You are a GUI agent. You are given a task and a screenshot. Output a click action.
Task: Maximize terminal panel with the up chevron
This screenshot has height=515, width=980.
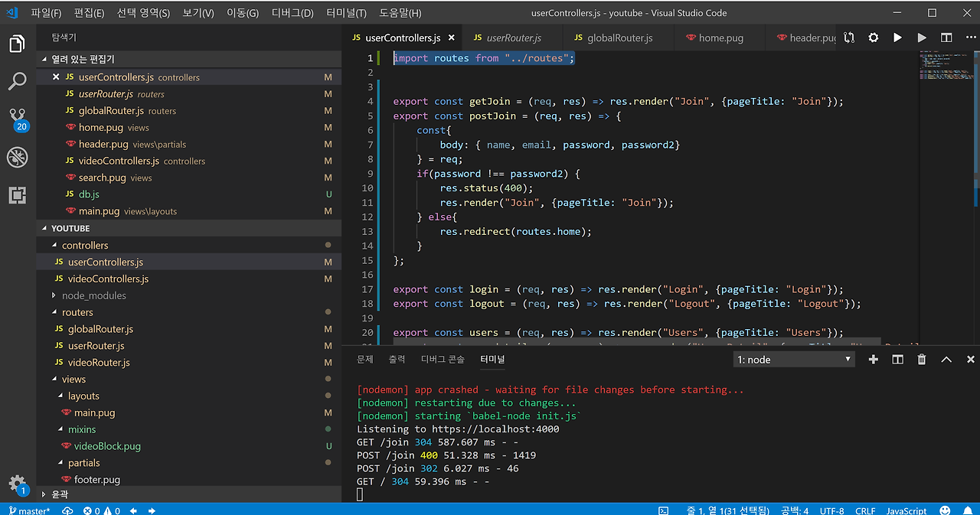coord(946,360)
